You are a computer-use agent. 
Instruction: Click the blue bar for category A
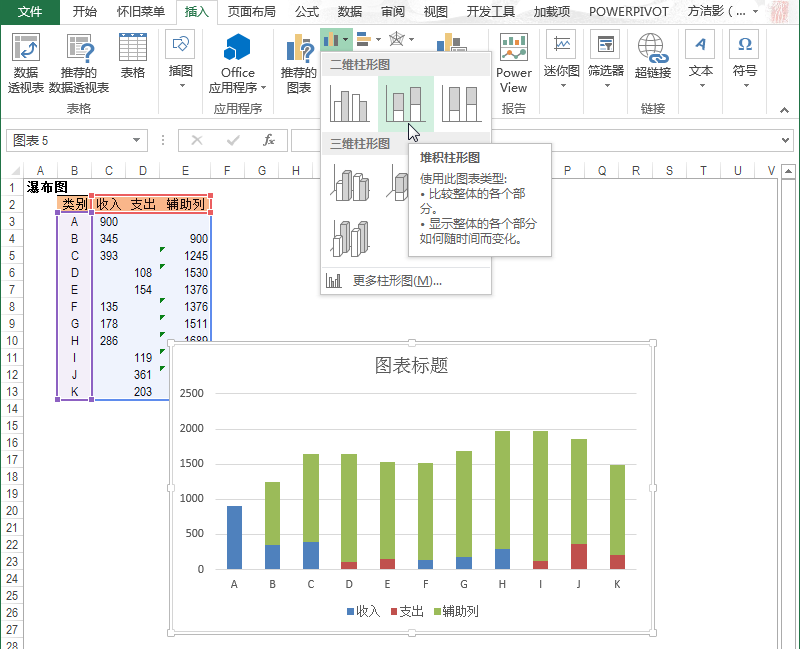234,537
